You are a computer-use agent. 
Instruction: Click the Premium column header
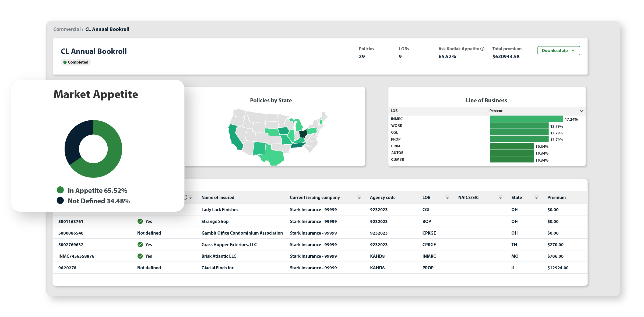point(556,197)
